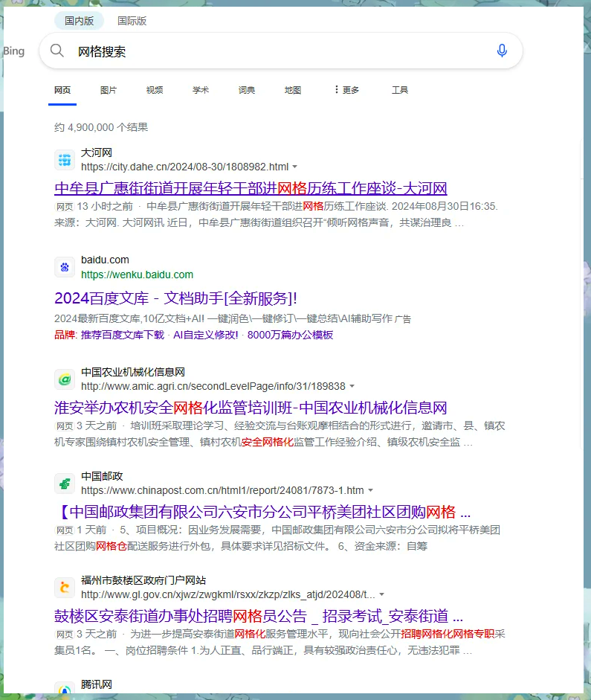The image size is (591, 700).
Task: Open the three-dot 更多 menu
Action: 346,90
